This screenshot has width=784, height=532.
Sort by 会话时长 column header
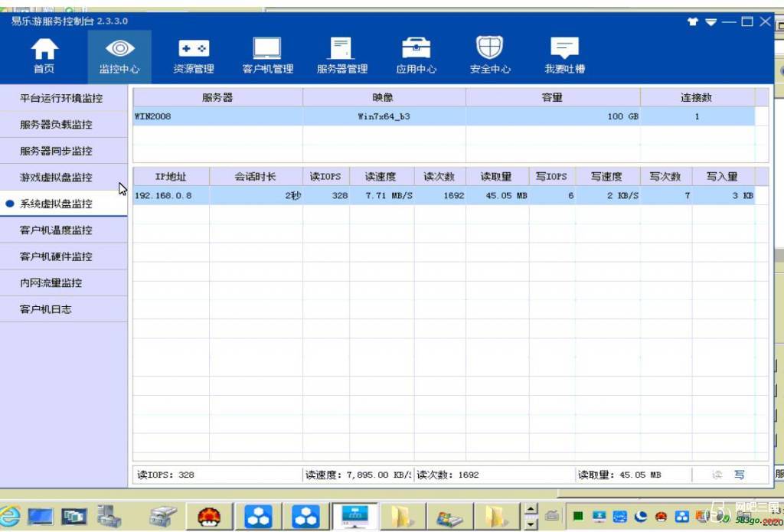point(256,177)
